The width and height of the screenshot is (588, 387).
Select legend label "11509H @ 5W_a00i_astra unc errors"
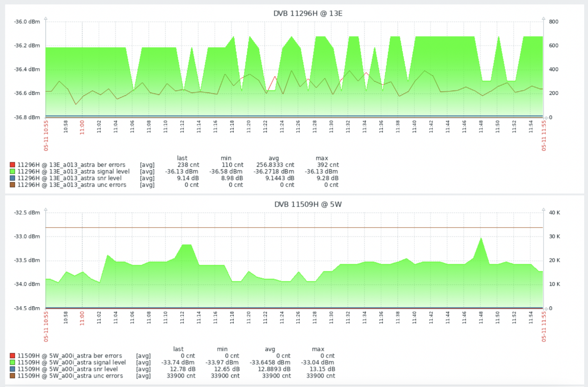click(x=70, y=376)
